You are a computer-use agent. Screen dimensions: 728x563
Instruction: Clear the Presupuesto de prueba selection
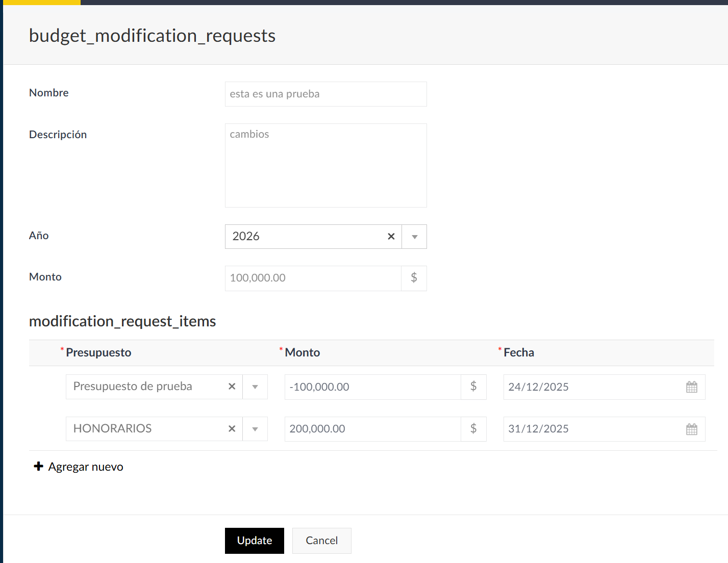(232, 387)
